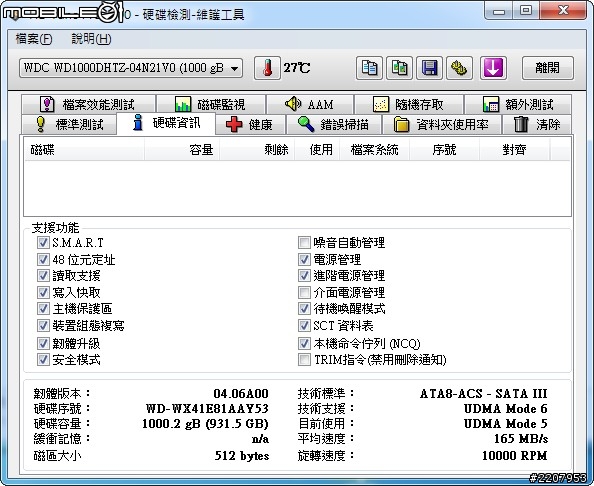Click the firmware version value 04.06A00
This screenshot has width=594, height=486.
point(241,394)
